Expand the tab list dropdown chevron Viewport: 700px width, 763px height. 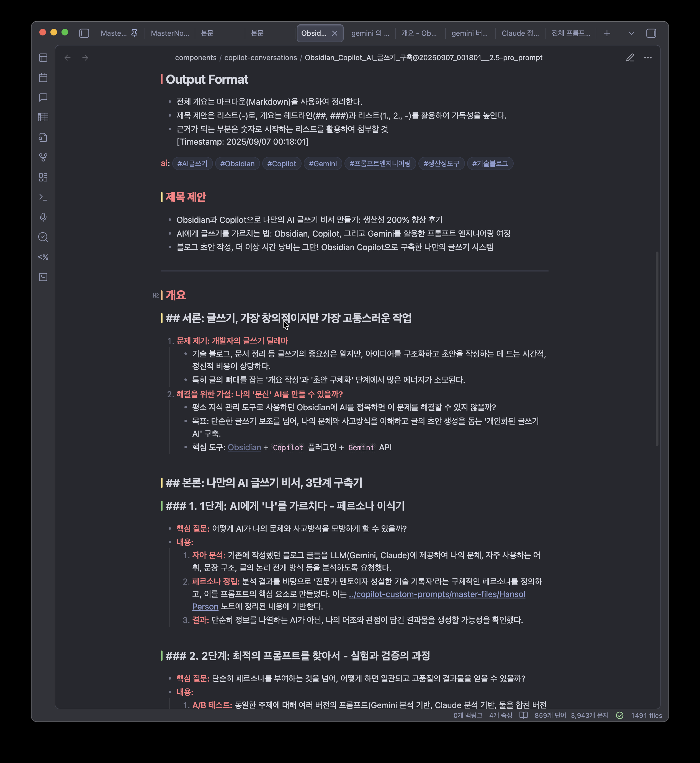(x=631, y=33)
